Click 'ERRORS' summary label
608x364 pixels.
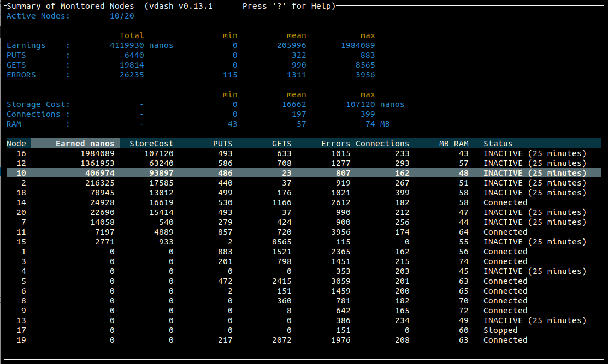click(x=21, y=75)
